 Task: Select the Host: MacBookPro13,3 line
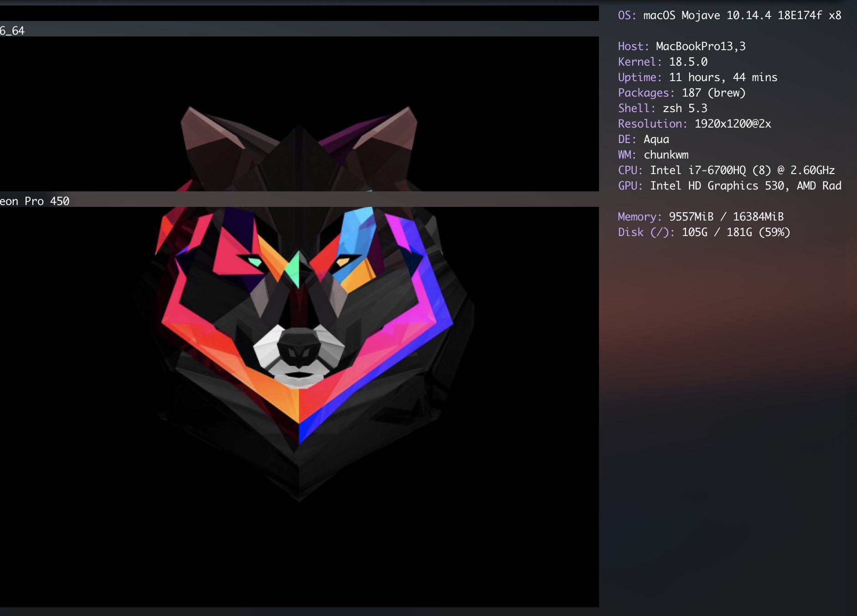[681, 46]
